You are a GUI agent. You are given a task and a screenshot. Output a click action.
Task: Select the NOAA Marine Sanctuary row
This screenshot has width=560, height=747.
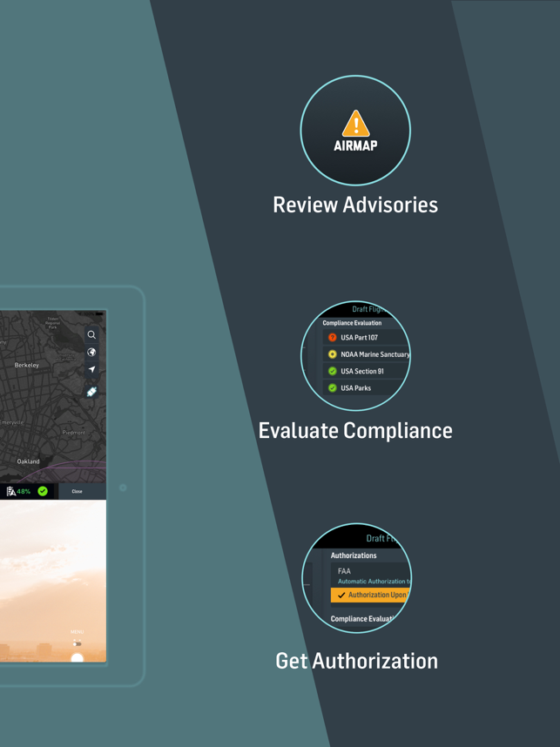[x=366, y=354]
